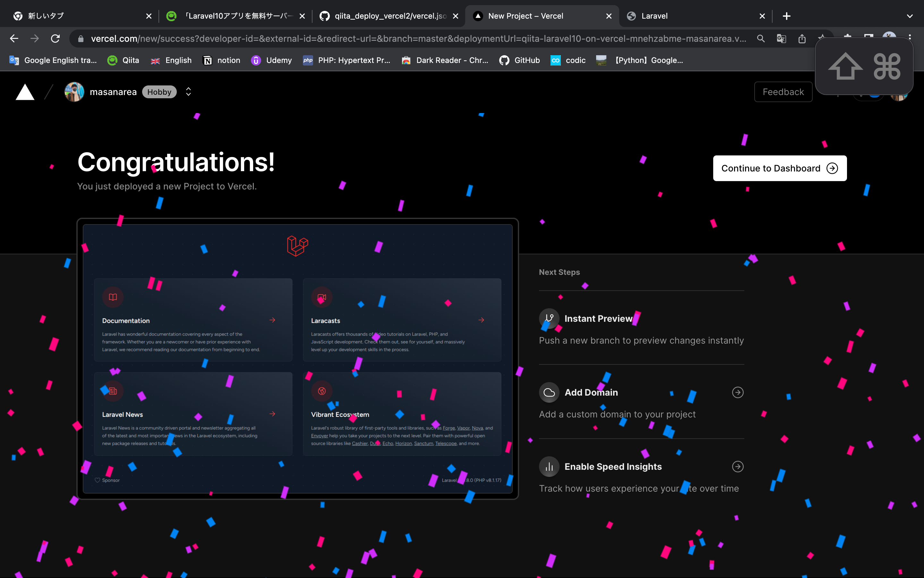Screen dimensions: 924x578
Task: Click Continue to Dashboard
Action: click(x=780, y=168)
